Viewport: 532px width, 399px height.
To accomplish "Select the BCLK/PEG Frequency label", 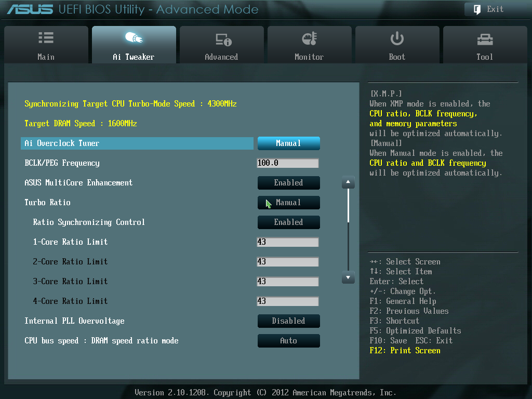I will click(x=62, y=163).
